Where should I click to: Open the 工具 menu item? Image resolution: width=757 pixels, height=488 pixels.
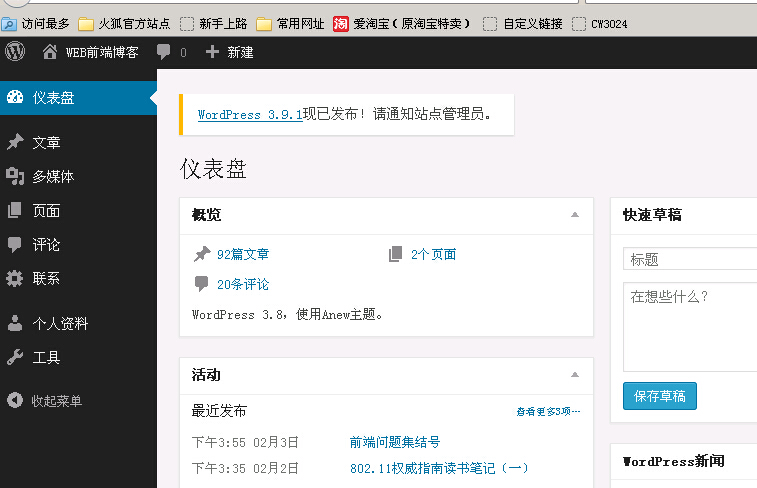coord(78,357)
